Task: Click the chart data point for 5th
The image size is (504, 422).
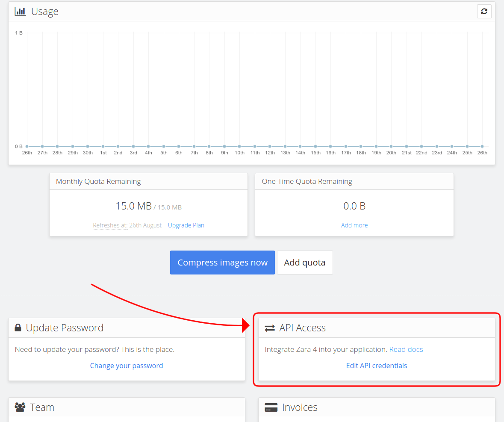Action: point(164,146)
